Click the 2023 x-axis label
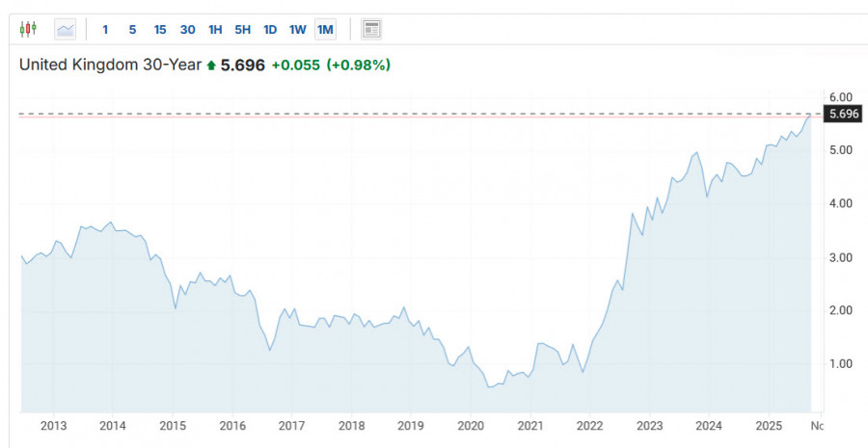 [649, 426]
